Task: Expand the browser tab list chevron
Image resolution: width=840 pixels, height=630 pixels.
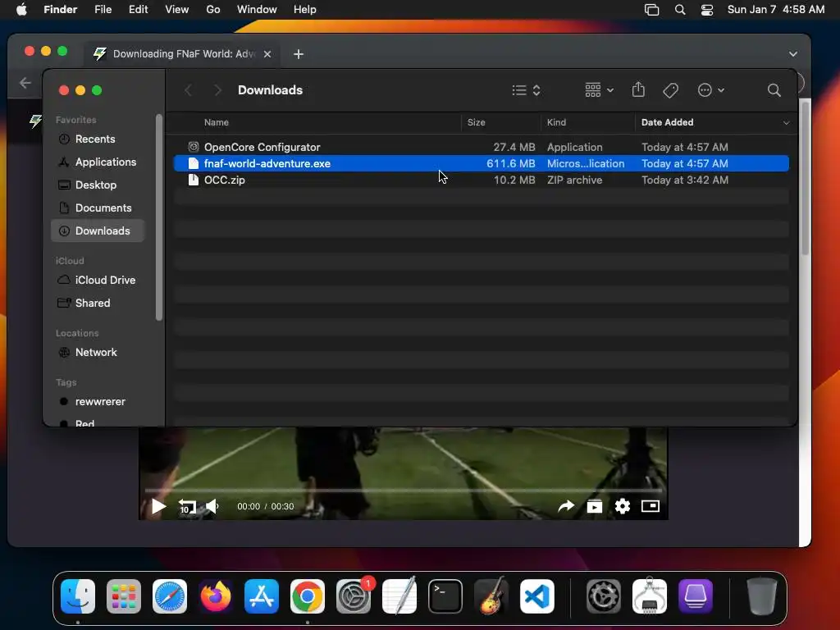Action: (x=793, y=54)
